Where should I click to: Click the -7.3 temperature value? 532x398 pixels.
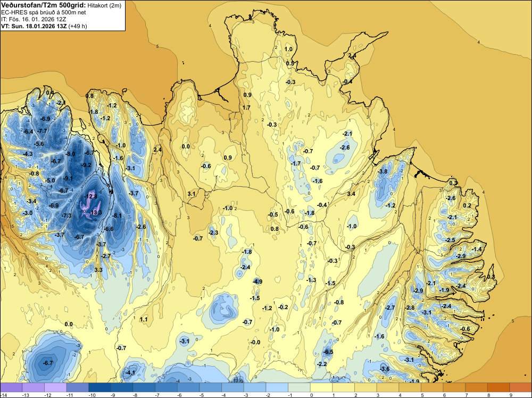pyautogui.click(x=66, y=215)
